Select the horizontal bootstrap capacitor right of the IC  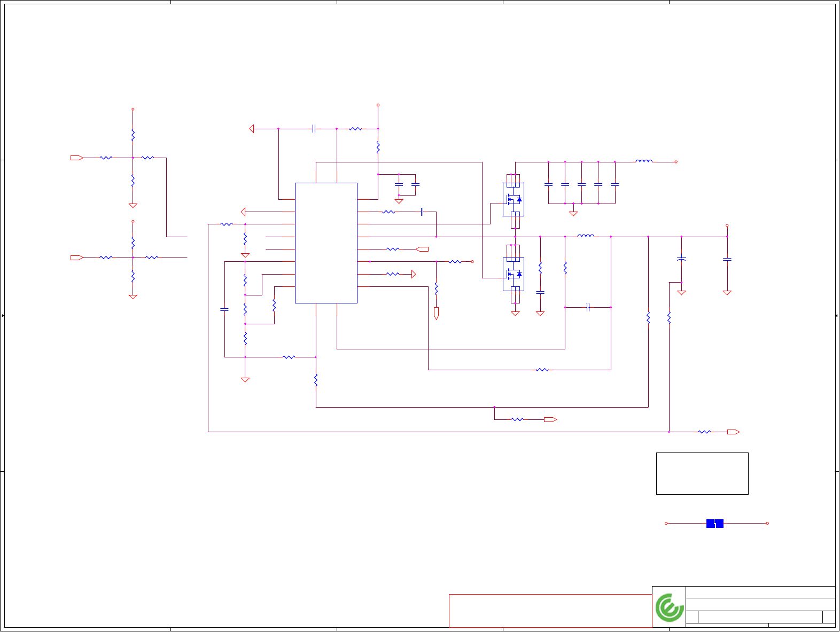coord(422,212)
